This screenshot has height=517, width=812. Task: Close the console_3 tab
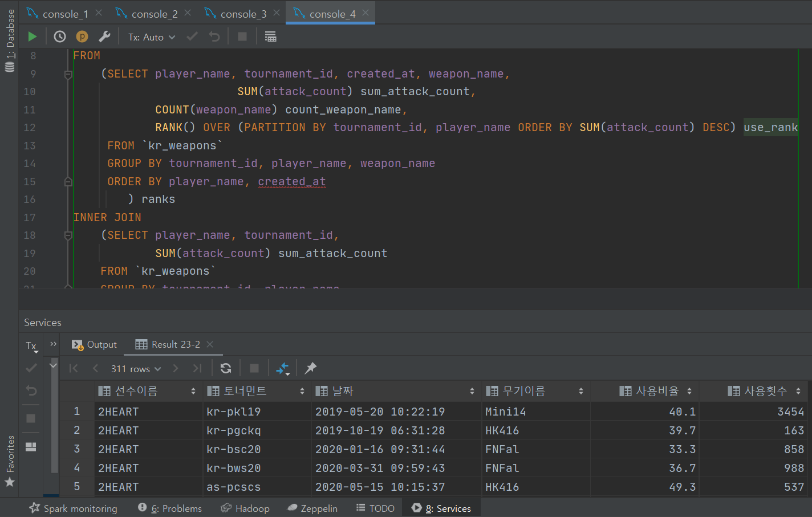tap(277, 13)
